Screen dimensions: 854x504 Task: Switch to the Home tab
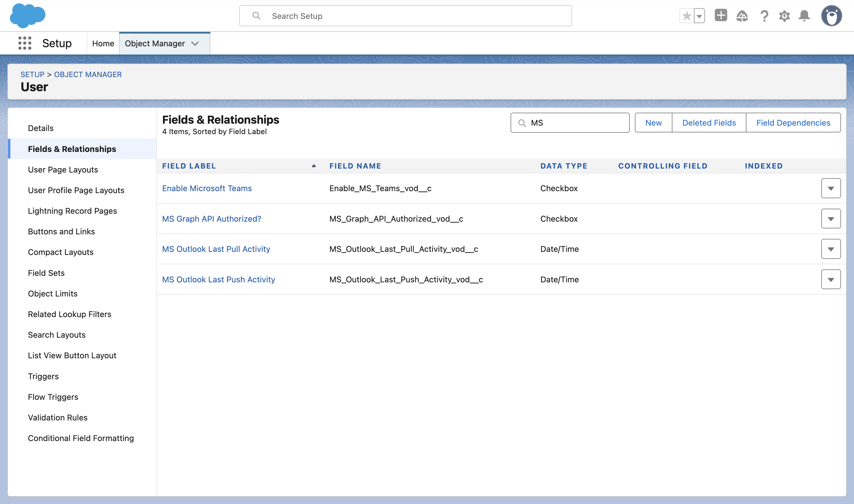[x=103, y=43]
